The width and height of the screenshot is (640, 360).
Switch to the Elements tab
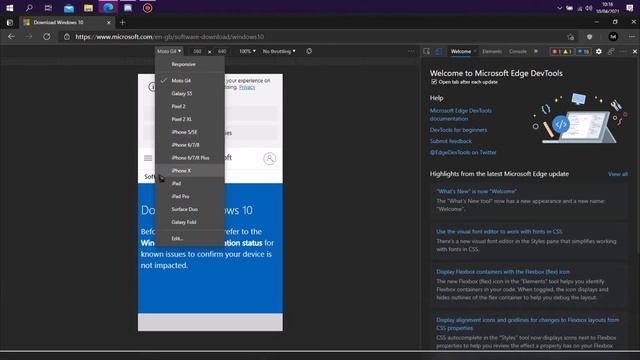pos(492,51)
